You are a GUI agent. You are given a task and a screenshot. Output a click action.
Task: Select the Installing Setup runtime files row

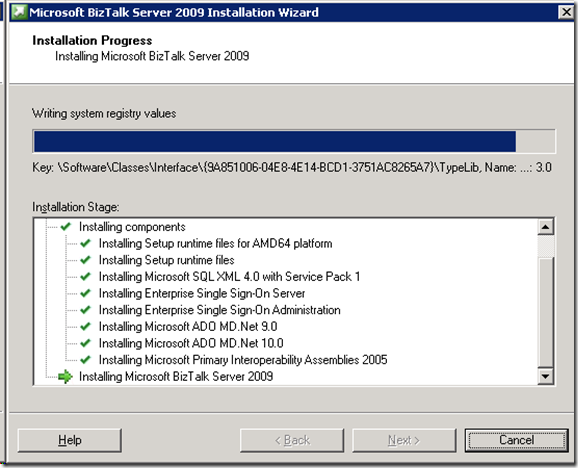[166, 260]
